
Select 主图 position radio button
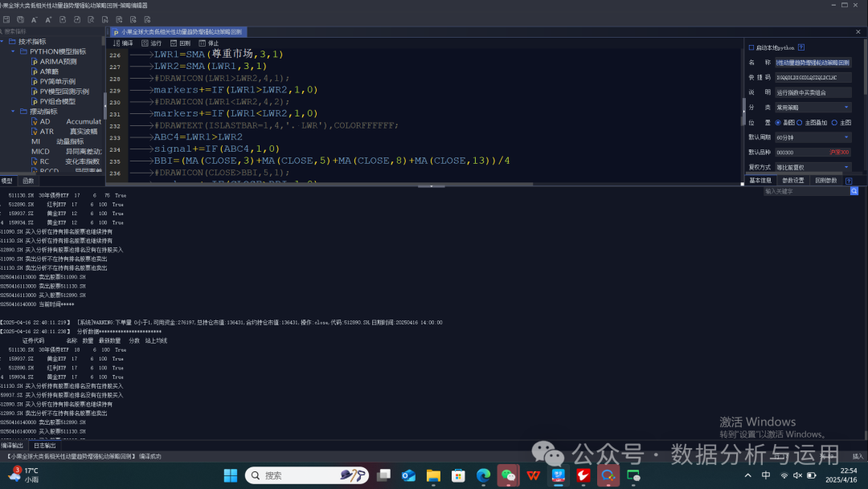coord(834,123)
